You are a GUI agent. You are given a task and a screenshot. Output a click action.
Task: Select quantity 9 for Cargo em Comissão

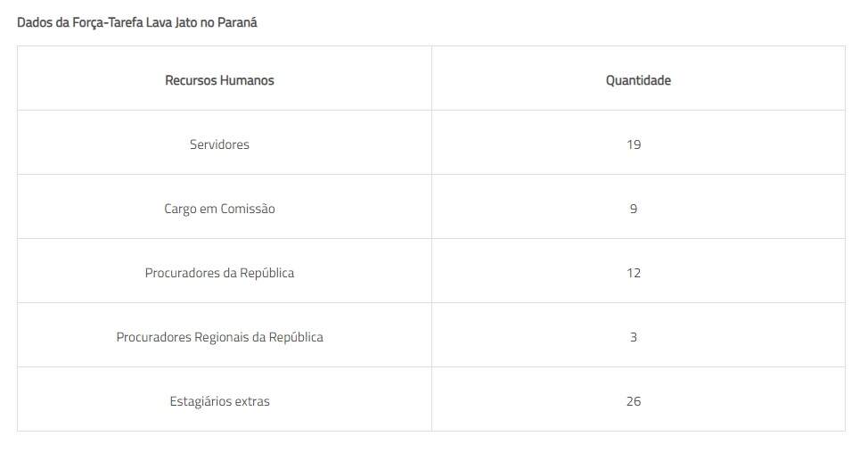tap(634, 209)
